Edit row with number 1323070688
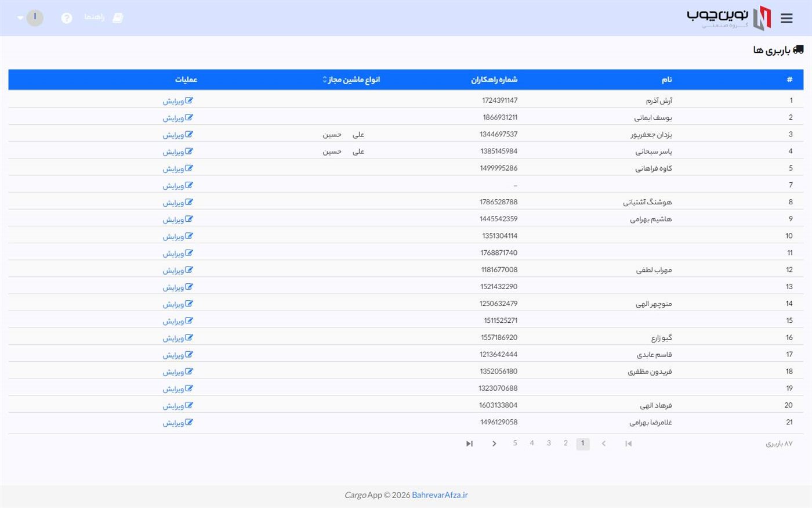Screen dimensions: 812x508 click(x=177, y=388)
